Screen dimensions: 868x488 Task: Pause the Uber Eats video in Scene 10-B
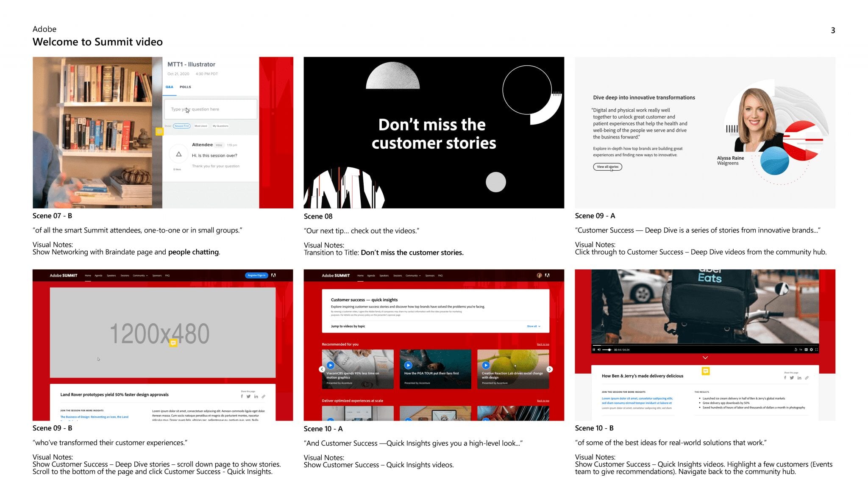tap(594, 349)
